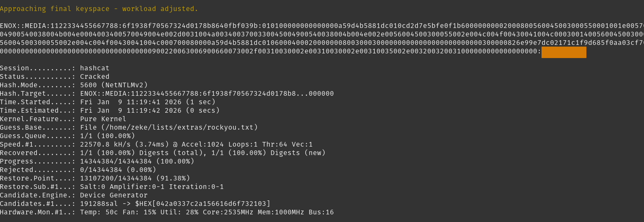Click the Status value "Cracked"

click(x=94, y=77)
